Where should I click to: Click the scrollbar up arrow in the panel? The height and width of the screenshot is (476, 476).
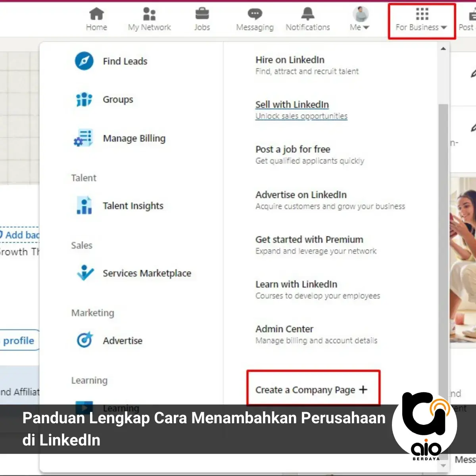(x=443, y=48)
